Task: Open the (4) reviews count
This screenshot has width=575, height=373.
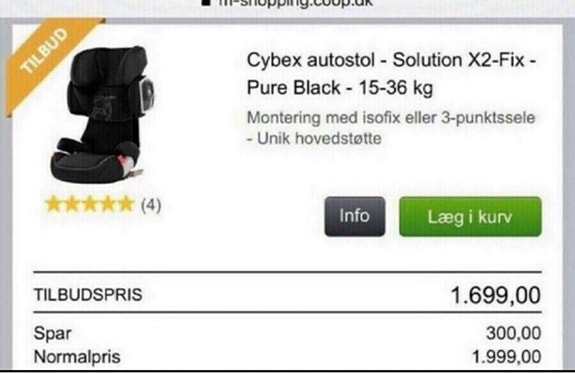Action: (151, 205)
